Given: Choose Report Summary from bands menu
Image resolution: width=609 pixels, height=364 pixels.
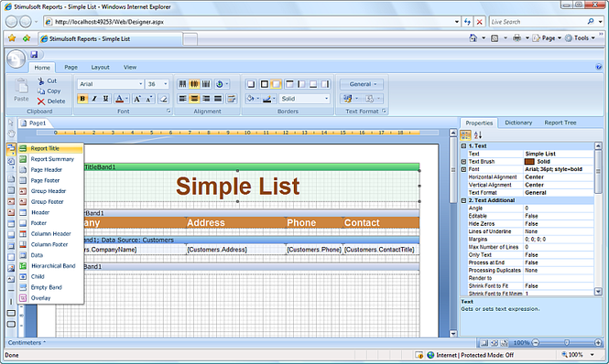Looking at the screenshot, I should pyautogui.click(x=50, y=159).
